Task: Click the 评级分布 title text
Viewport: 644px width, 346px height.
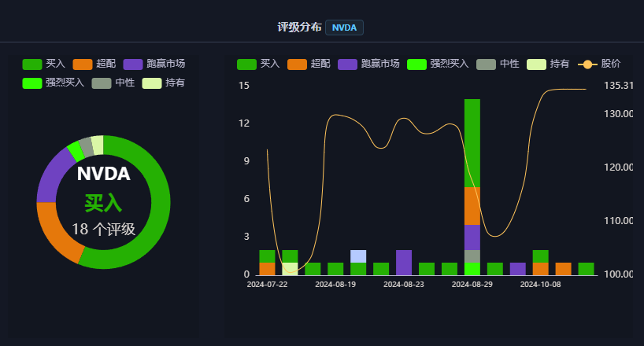Action: 299,27
